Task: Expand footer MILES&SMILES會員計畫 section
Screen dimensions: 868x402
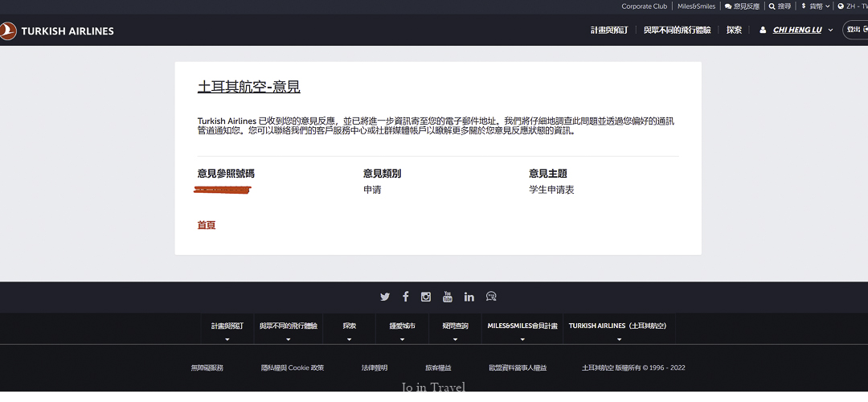Action: coord(522,330)
